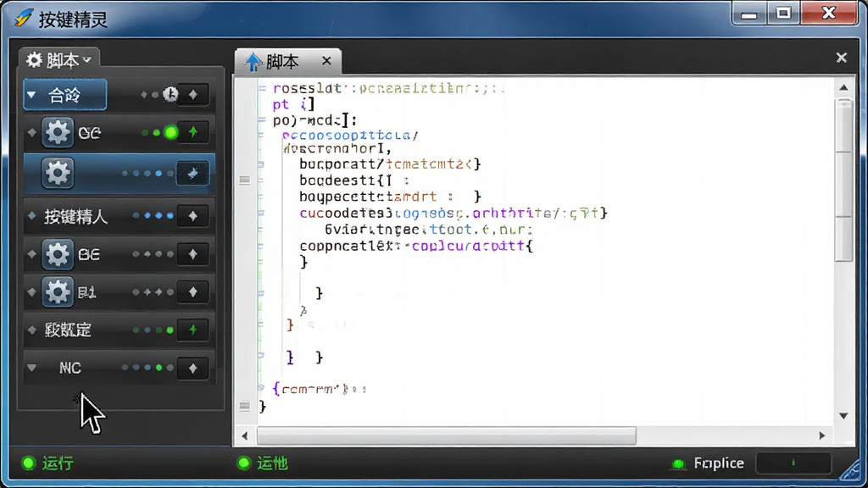This screenshot has height=488, width=868.
Task: Toggle the green indicator light on the OE row
Action: click(x=171, y=133)
